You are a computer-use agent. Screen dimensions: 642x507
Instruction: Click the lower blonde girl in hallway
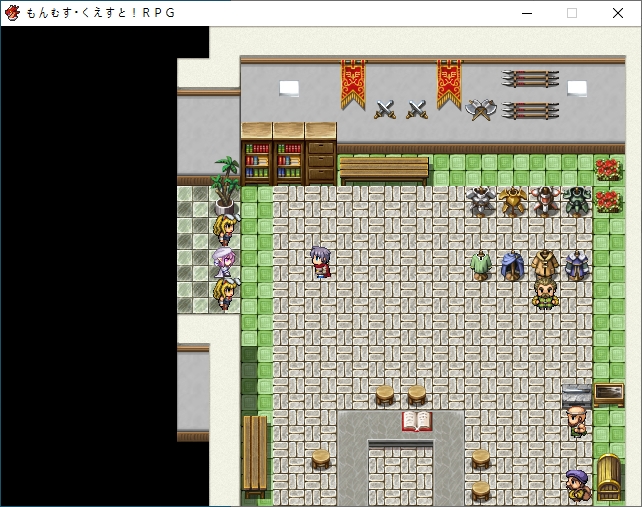225,294
